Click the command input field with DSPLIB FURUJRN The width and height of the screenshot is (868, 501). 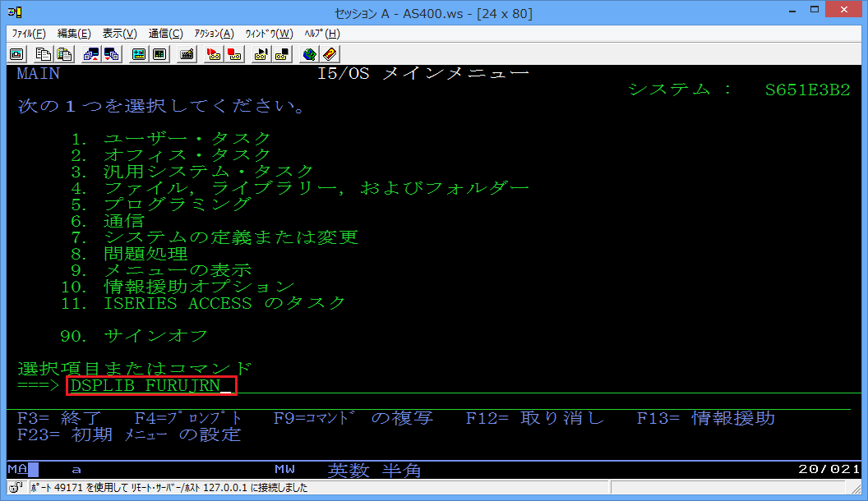coord(152,385)
